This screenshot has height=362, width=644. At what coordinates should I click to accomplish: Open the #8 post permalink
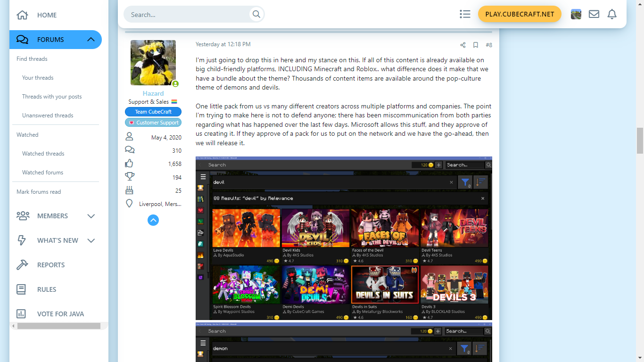[x=489, y=45]
